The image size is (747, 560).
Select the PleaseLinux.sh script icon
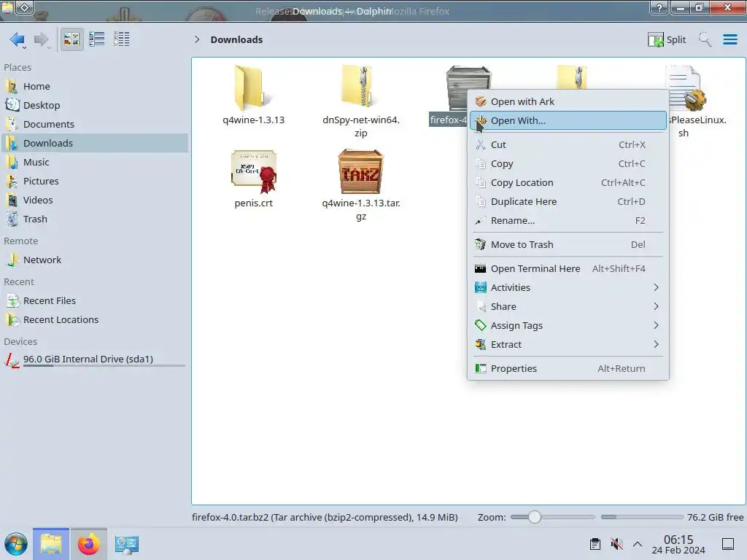[687, 88]
